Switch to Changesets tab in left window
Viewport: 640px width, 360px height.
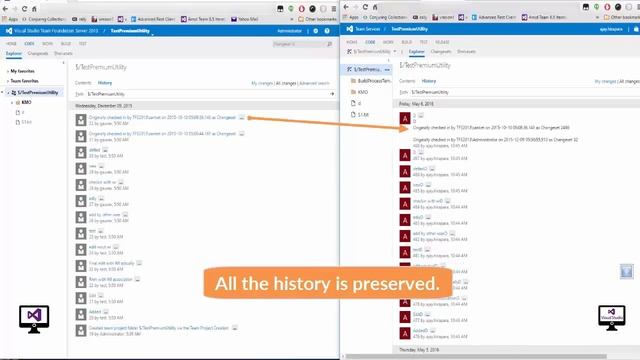pyautogui.click(x=38, y=53)
